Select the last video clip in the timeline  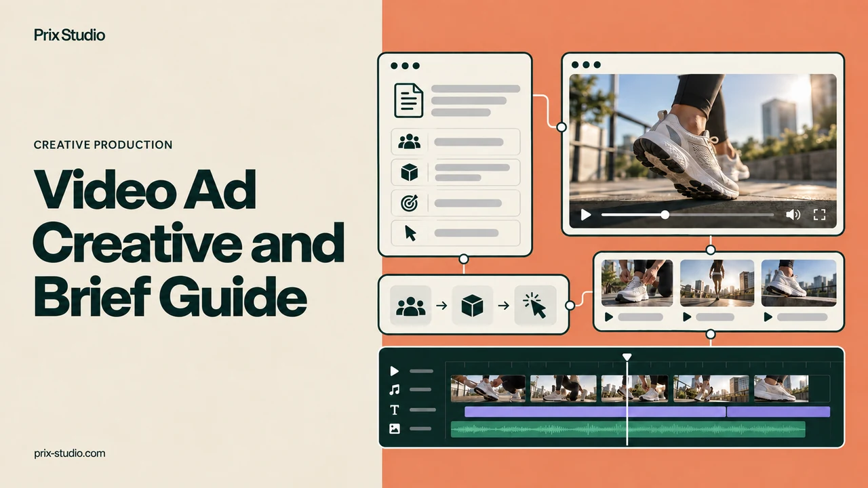[x=781, y=388]
